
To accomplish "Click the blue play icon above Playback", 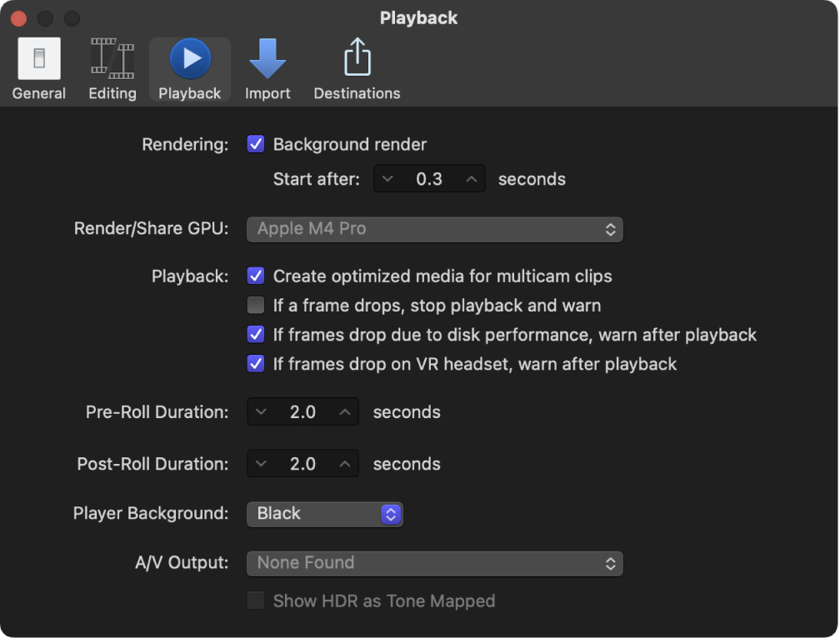I will coord(189,57).
